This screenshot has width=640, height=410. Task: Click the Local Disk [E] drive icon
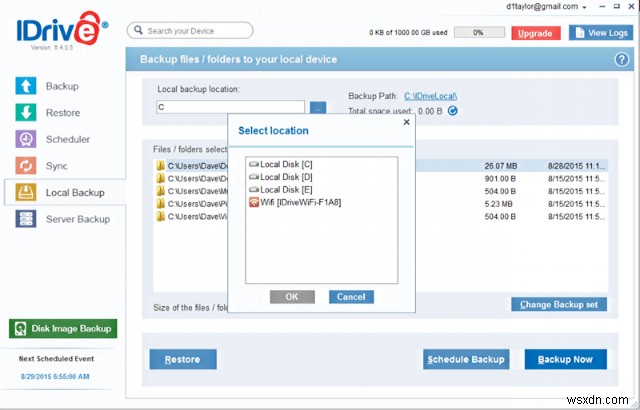click(x=254, y=190)
